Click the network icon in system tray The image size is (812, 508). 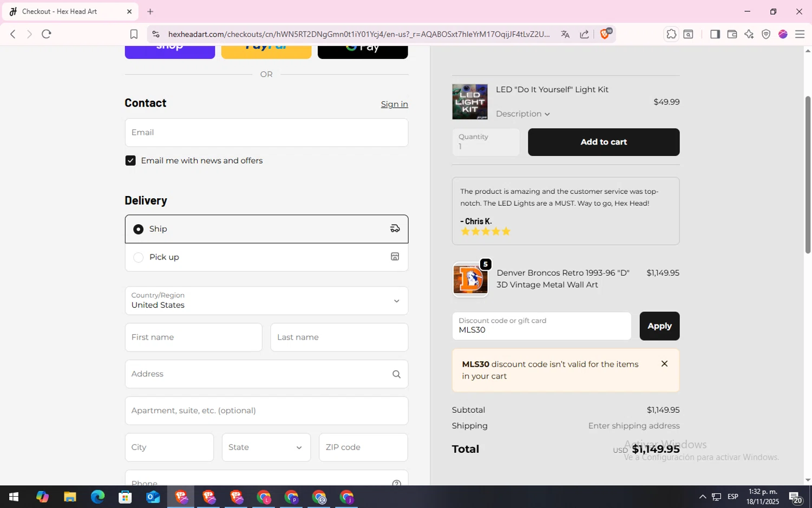pos(716,497)
